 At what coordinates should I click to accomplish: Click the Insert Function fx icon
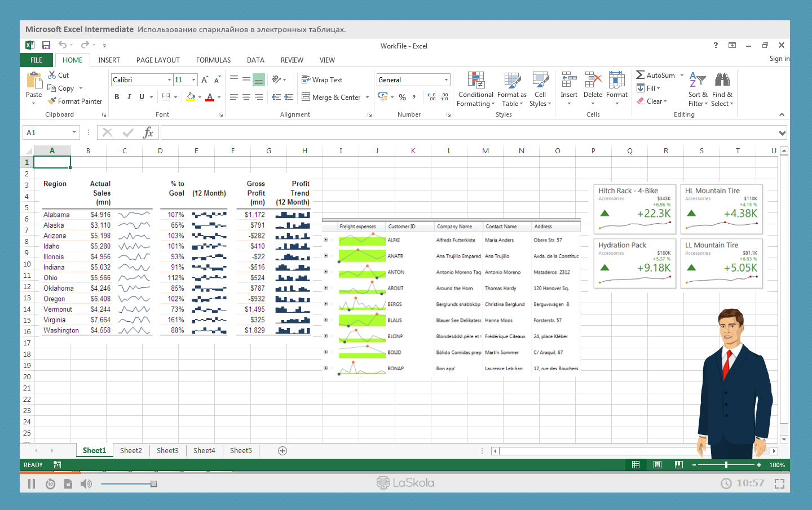coord(148,132)
